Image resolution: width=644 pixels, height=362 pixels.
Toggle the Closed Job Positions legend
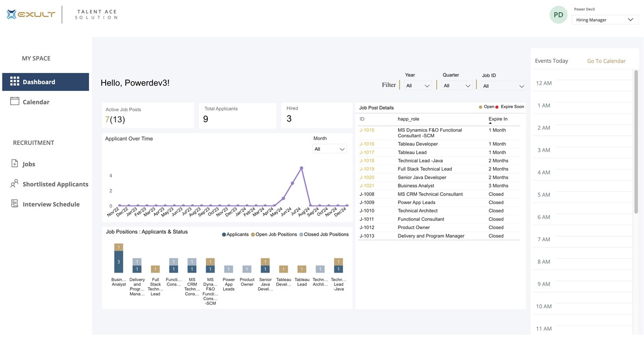click(301, 234)
